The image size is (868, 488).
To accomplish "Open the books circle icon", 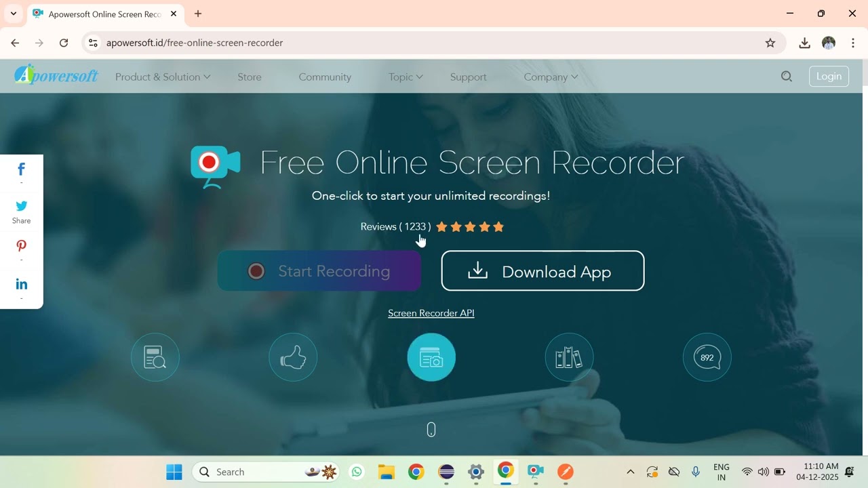I will 569,357.
